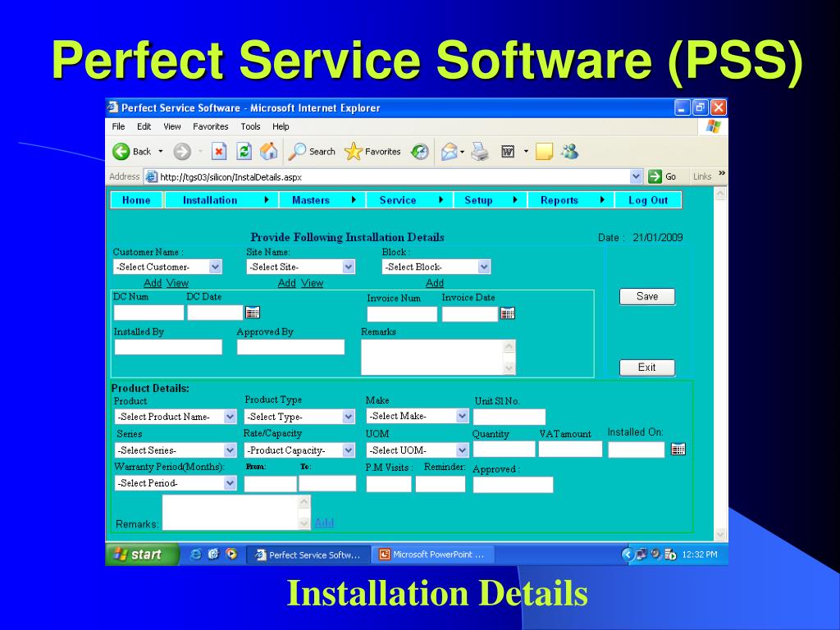Switch to Microsoft PowerPoint taskbar item
Image resolution: width=840 pixels, height=630 pixels.
pyautogui.click(x=433, y=555)
